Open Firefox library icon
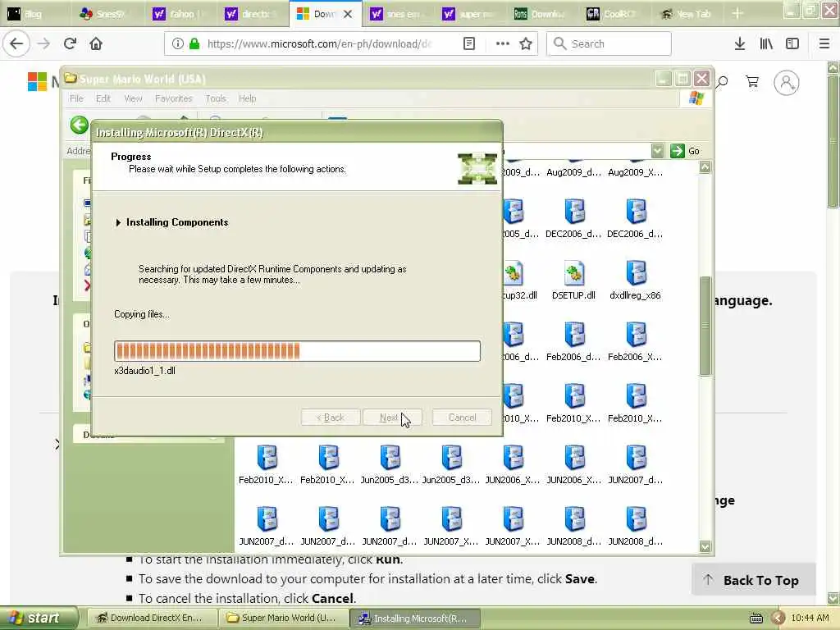This screenshot has width=840, height=630. (x=766, y=43)
